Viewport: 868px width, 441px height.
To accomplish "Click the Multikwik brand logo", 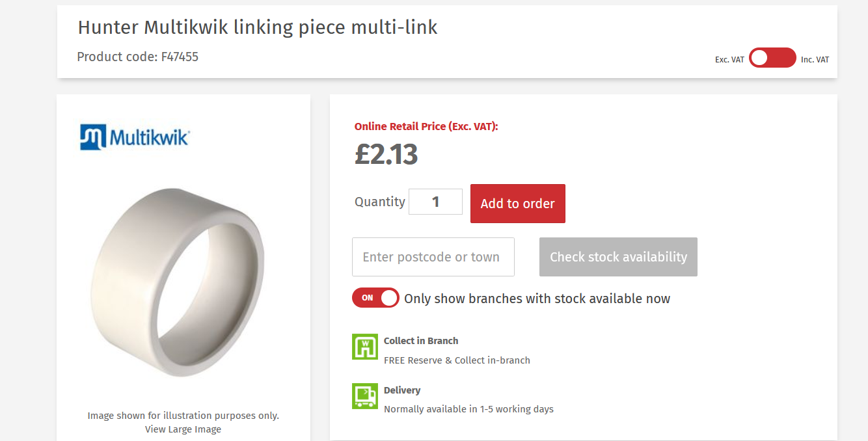I will 133,137.
